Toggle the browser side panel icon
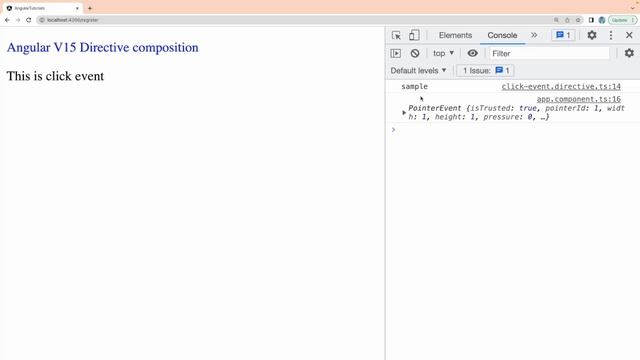640x360 pixels. click(x=591, y=20)
